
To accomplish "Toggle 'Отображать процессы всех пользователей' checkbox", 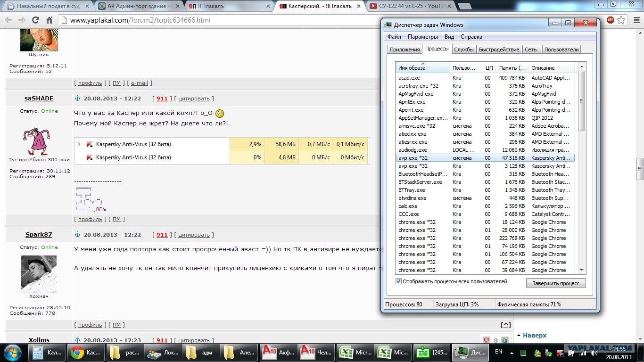I will pyautogui.click(x=399, y=281).
